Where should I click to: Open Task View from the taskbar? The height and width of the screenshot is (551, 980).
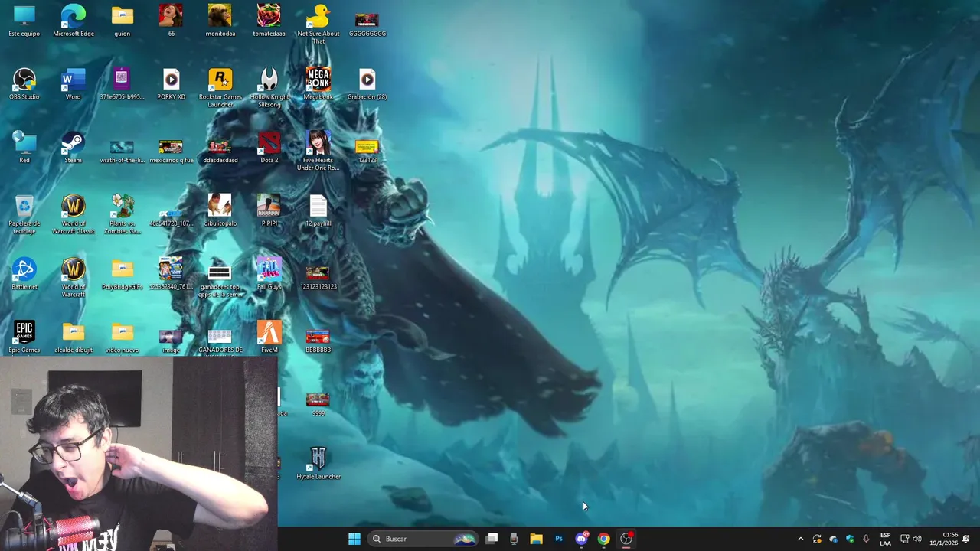pyautogui.click(x=492, y=539)
